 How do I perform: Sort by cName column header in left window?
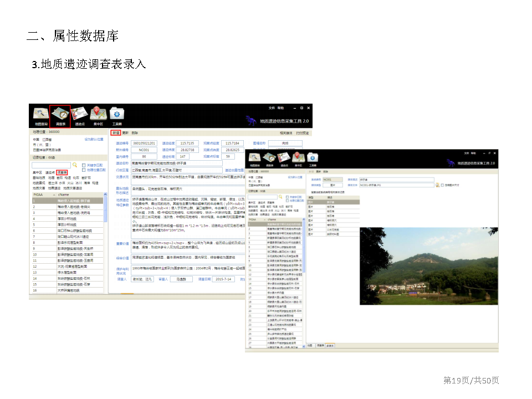click(x=80, y=195)
